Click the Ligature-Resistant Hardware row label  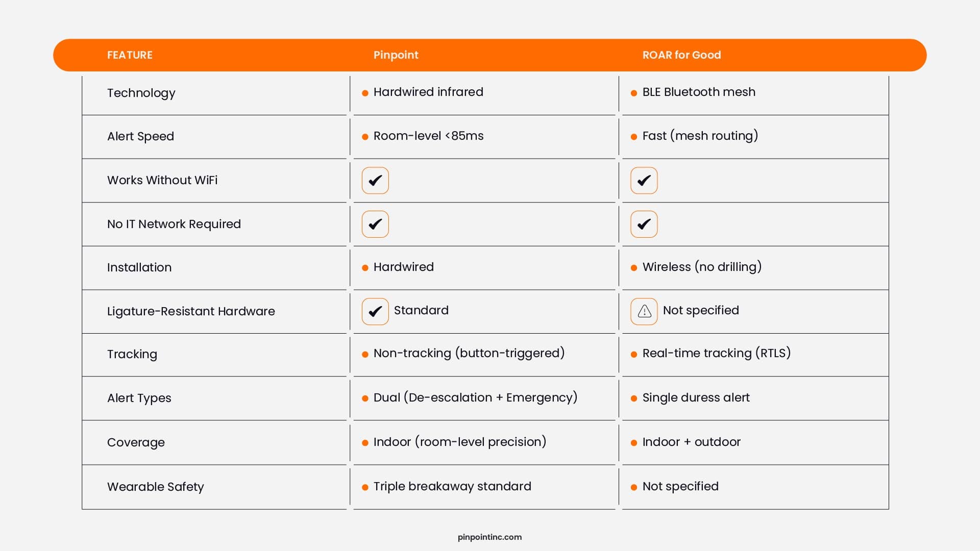coord(191,311)
